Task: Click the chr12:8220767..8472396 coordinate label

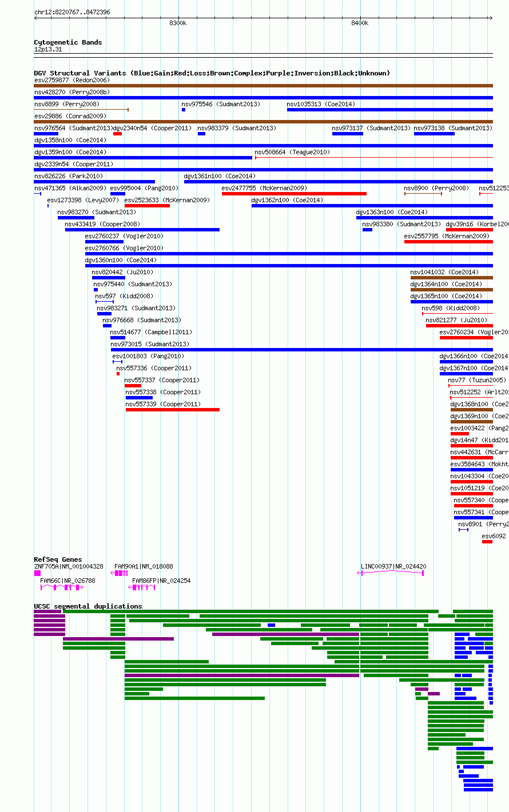Action: click(x=72, y=12)
